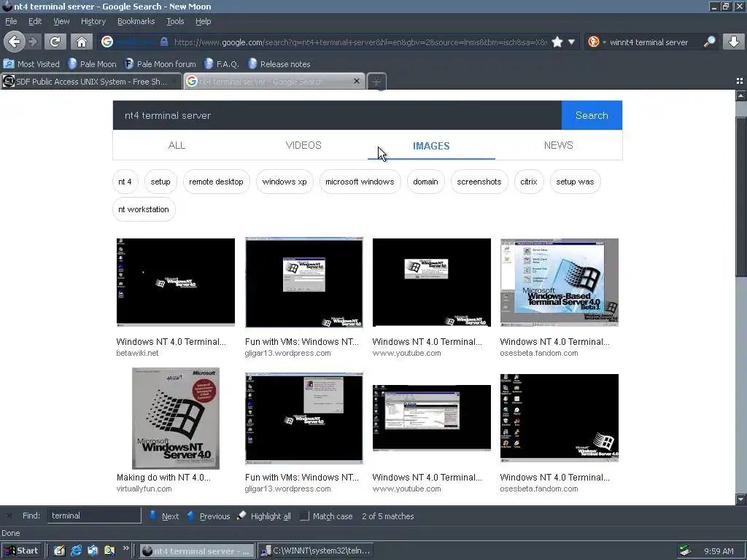The image size is (747, 560).
Task: Go back with the browser Back arrow
Action: pos(15,42)
